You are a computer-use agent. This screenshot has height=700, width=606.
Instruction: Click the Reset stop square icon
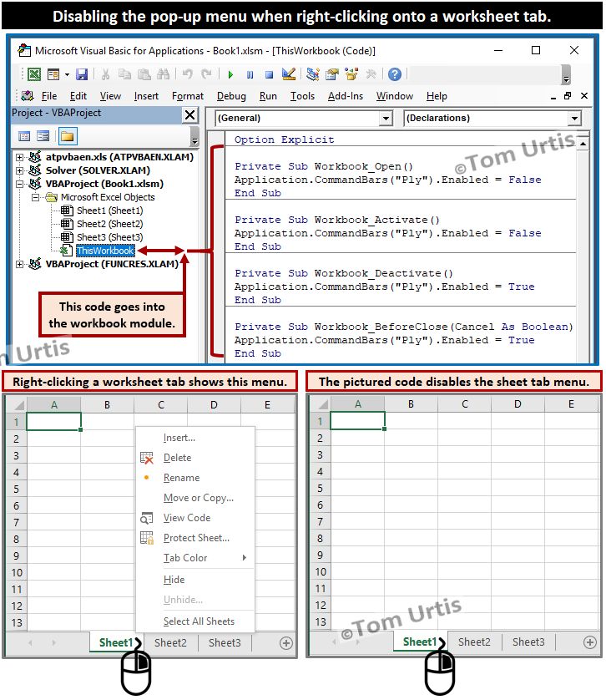[269, 74]
